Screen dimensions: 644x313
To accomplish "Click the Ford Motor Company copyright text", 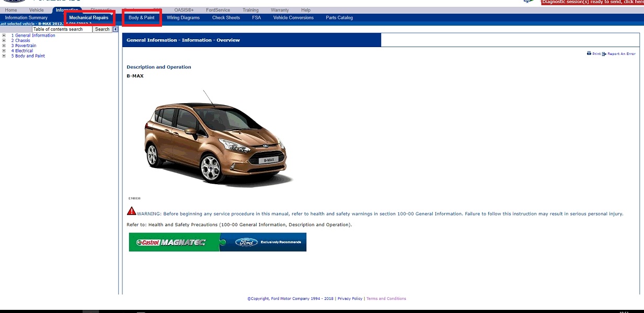I will (290, 299).
